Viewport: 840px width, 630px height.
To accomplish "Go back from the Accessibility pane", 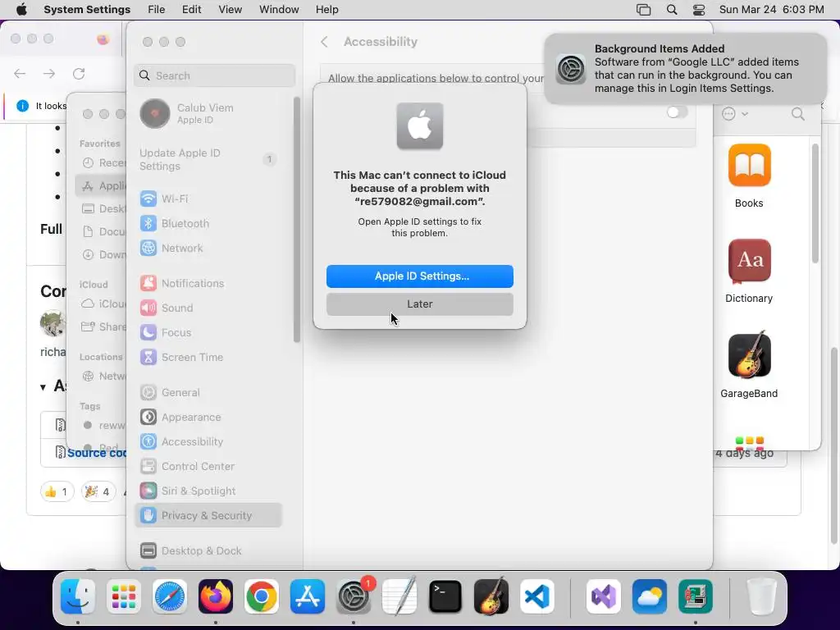I will [x=324, y=42].
